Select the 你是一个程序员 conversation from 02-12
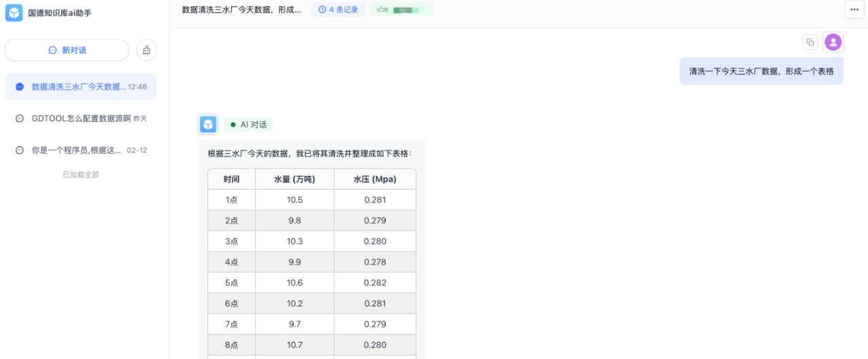The height and width of the screenshot is (359, 868). point(77,150)
